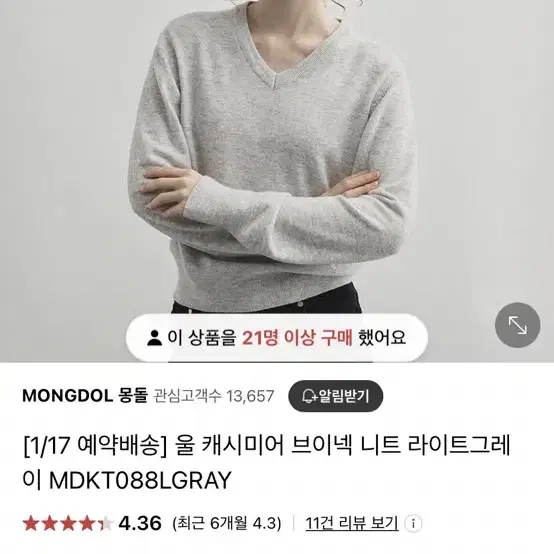Open the 11건 리뷰 보기 link
Image resolution: width=554 pixels, height=554 pixels.
point(352,523)
